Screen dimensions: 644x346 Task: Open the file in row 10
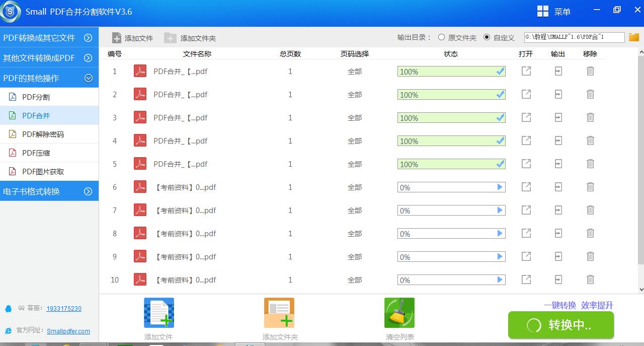coord(526,280)
